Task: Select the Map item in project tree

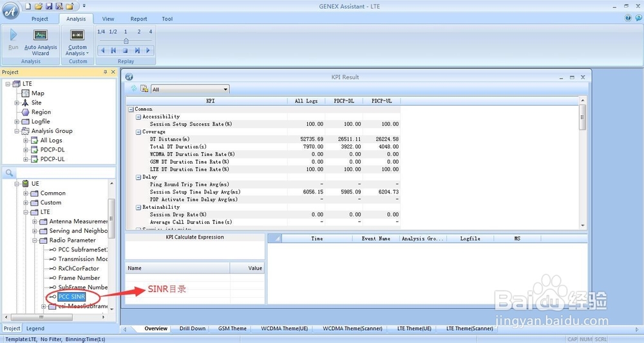Action: point(37,93)
